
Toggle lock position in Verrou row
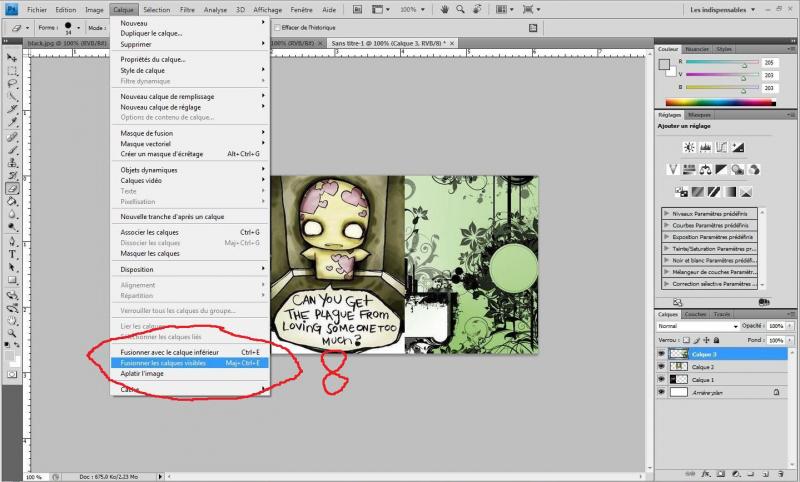(x=706, y=340)
